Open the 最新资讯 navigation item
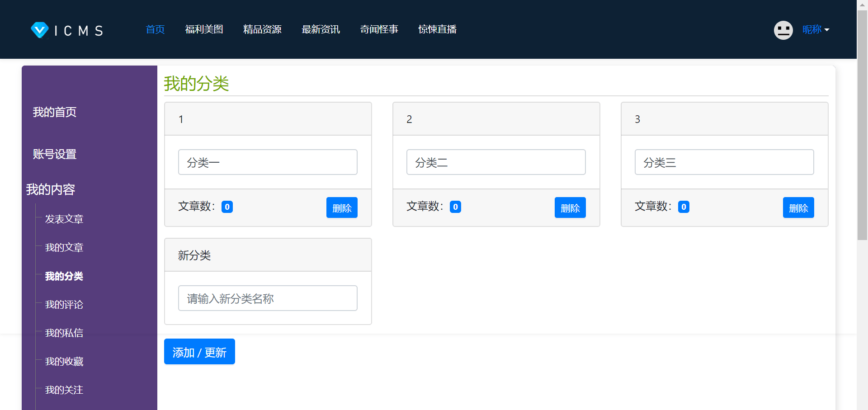 click(x=321, y=29)
